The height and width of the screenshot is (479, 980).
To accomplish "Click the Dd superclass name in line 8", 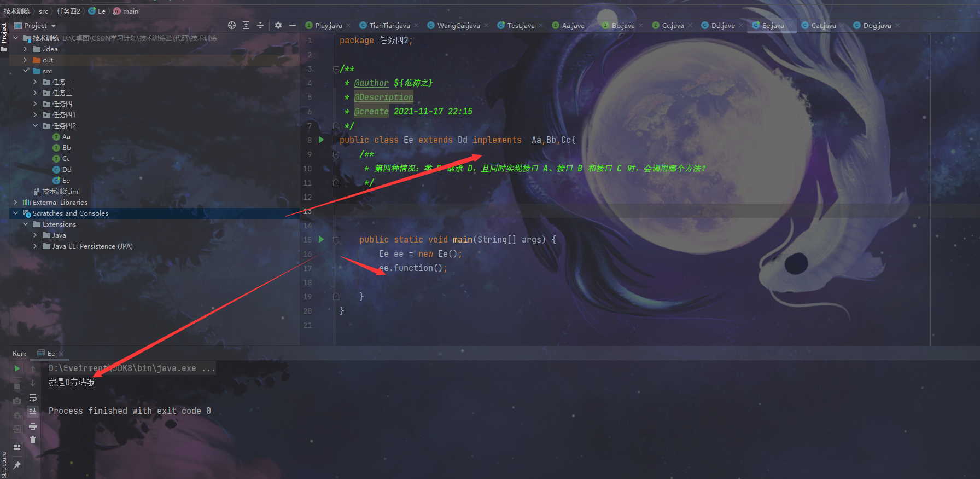I will (463, 140).
